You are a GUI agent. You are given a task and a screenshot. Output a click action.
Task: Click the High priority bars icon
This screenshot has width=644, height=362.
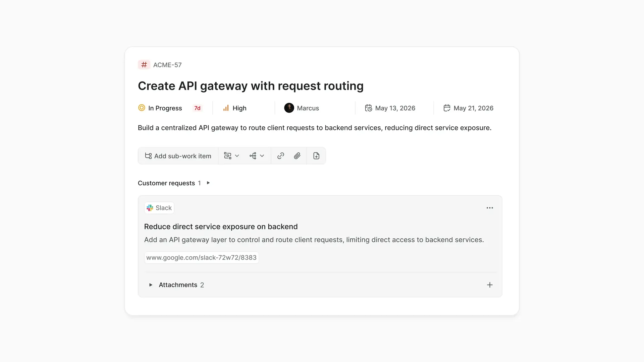226,108
